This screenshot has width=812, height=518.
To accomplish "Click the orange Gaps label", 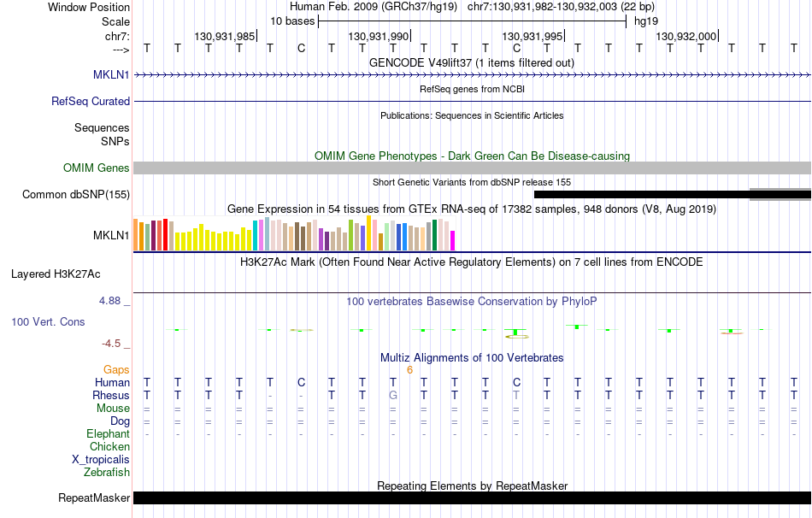I will click(x=116, y=369).
